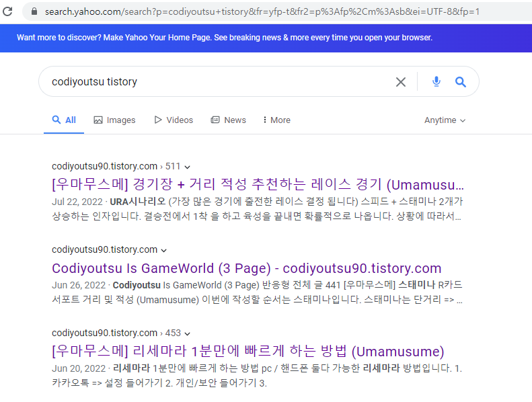Open the More search options menu
Screen dimensions: 532x402
[x=277, y=120]
